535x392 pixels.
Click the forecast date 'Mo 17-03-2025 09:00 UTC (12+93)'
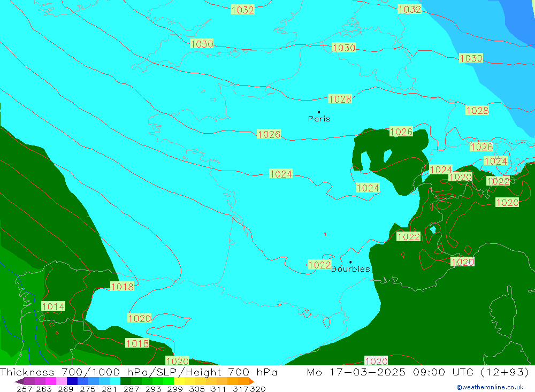click(x=418, y=372)
